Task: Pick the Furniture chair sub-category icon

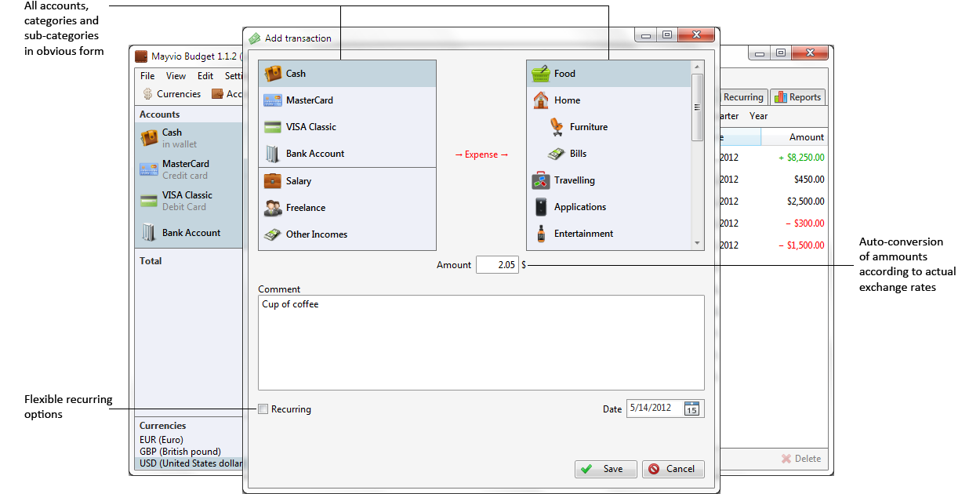Action: click(557, 127)
